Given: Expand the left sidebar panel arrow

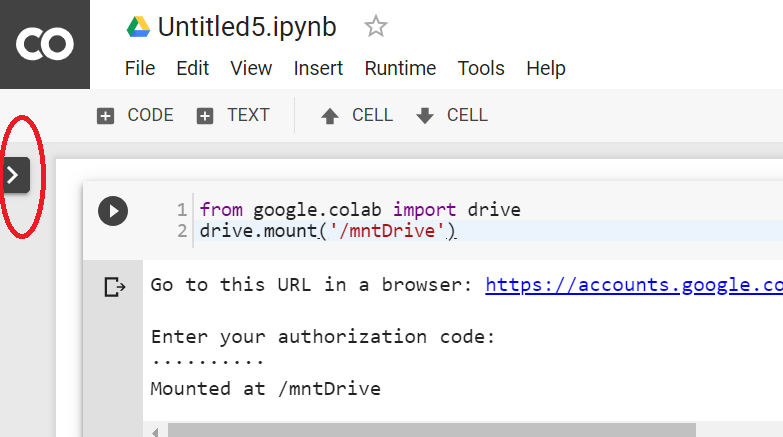Looking at the screenshot, I should [14, 174].
